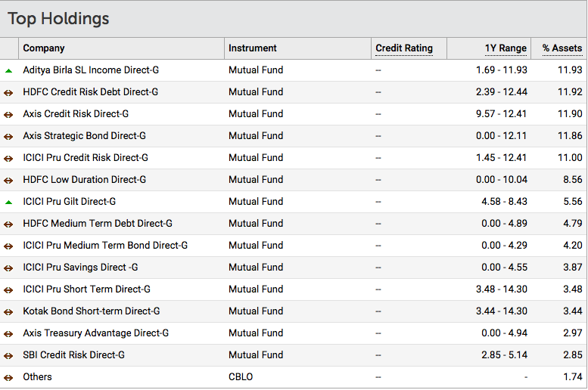Click the unchanged arrow icon beside ICICI Pru Short Term

pyautogui.click(x=8, y=290)
